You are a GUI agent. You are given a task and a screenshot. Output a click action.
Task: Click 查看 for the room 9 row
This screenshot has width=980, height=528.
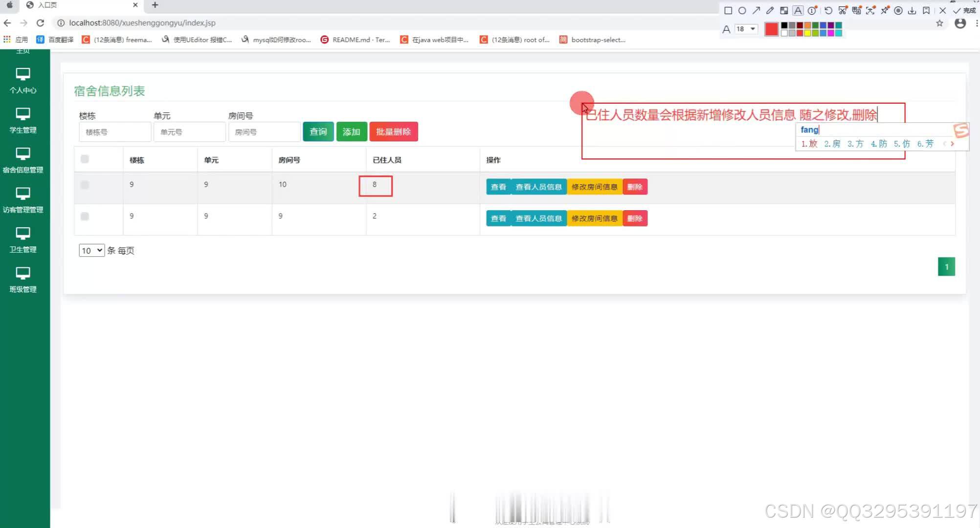tap(498, 218)
